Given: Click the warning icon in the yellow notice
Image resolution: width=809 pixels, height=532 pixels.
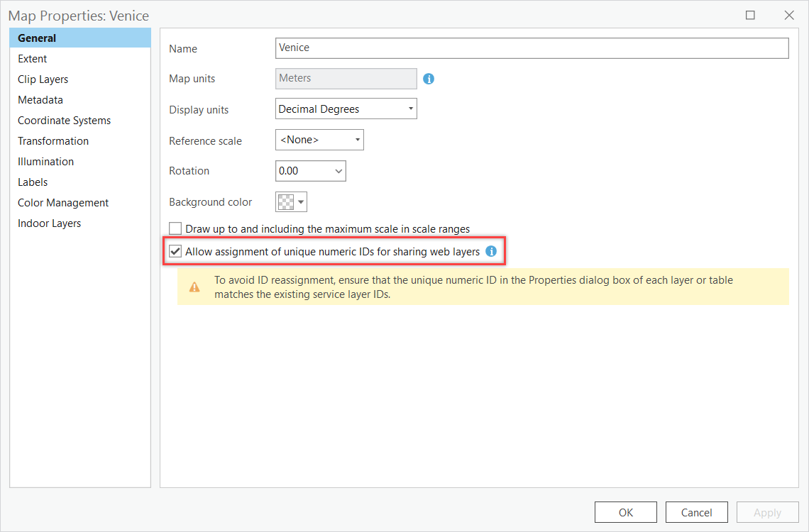Looking at the screenshot, I should (193, 287).
